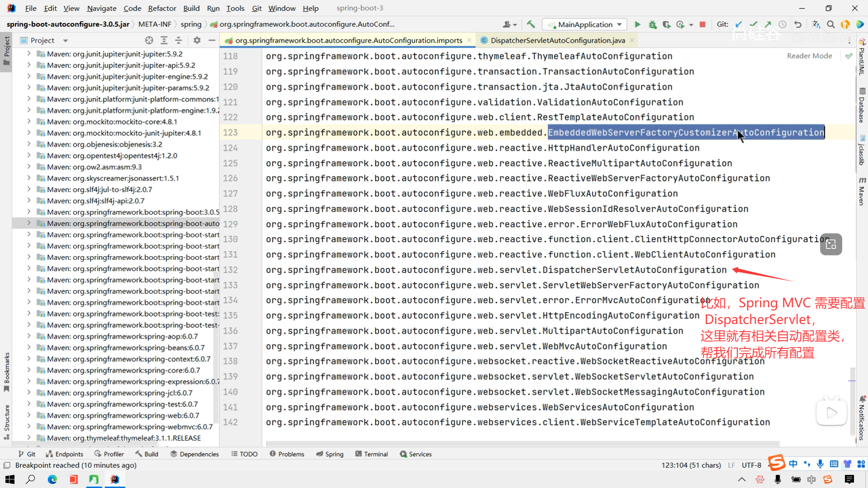The width and height of the screenshot is (868, 488).
Task: Click the Git update project arrow
Action: tap(739, 24)
